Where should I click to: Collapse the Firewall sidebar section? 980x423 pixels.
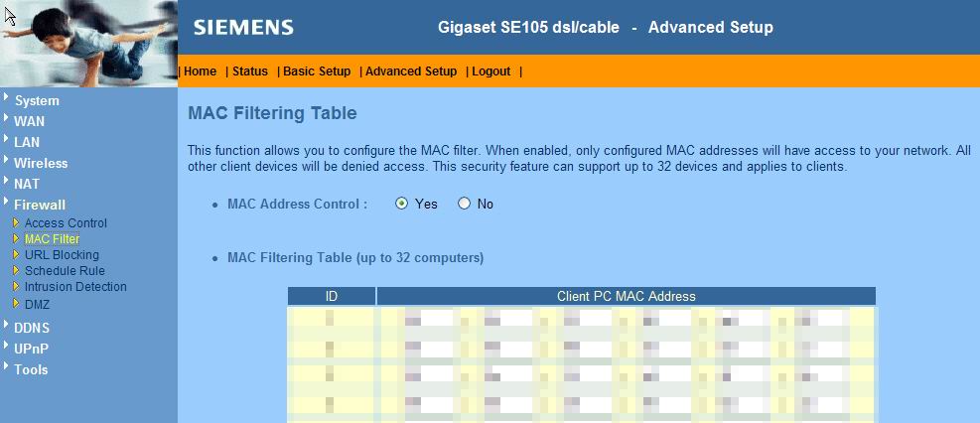pos(40,205)
